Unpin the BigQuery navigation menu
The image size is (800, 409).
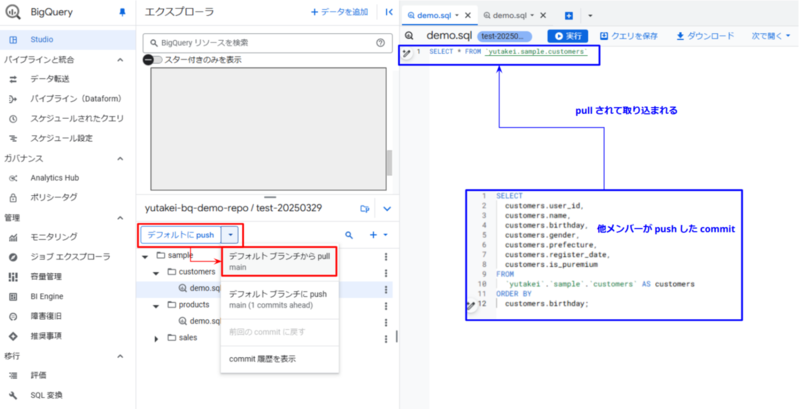pyautogui.click(x=122, y=13)
